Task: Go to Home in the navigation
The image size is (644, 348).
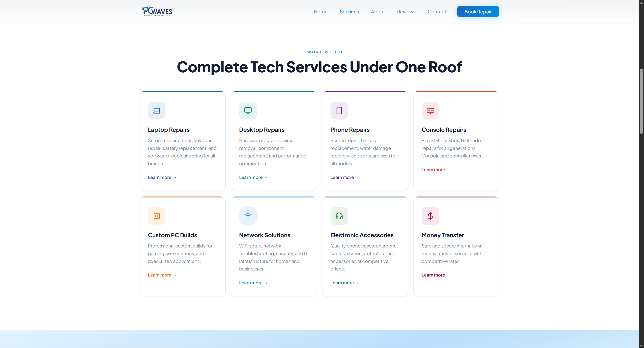Action: 320,11
